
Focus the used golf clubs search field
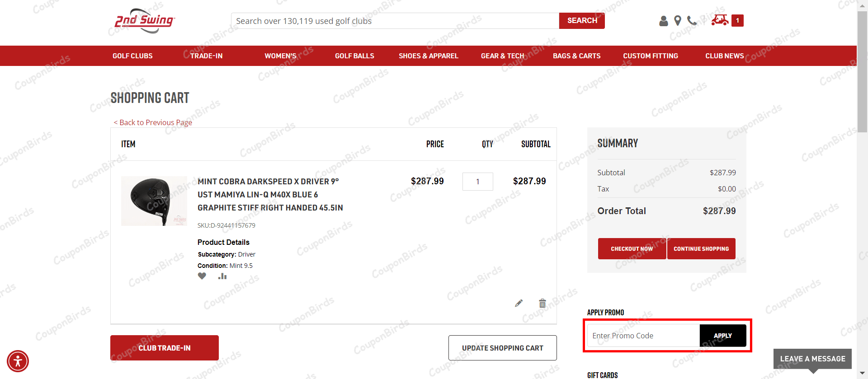395,21
